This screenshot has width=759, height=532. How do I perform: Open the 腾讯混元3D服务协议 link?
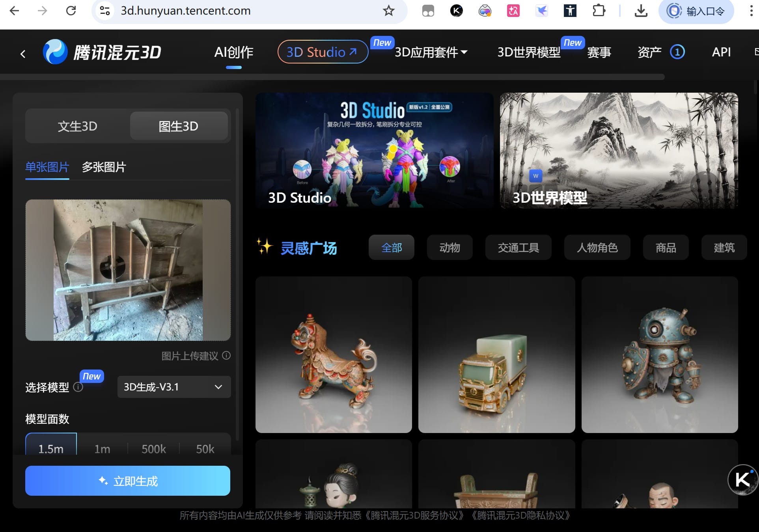point(414,515)
